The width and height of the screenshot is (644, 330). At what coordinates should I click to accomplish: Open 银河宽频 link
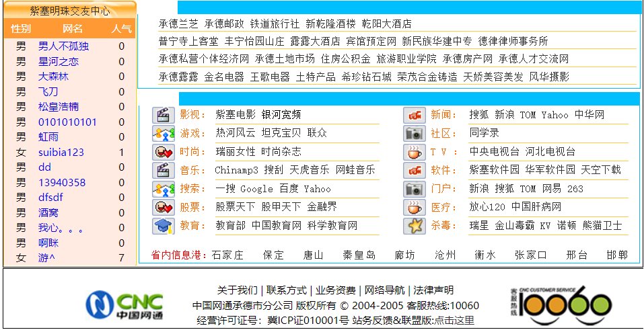point(281,114)
